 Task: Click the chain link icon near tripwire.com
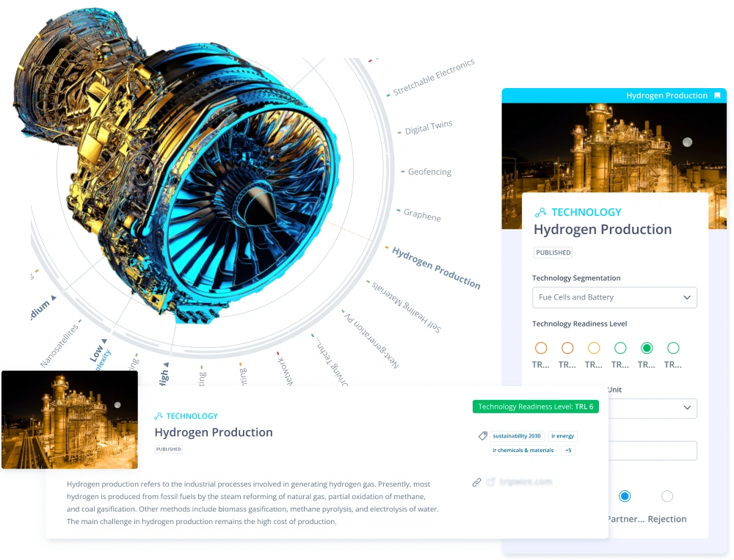(x=476, y=483)
